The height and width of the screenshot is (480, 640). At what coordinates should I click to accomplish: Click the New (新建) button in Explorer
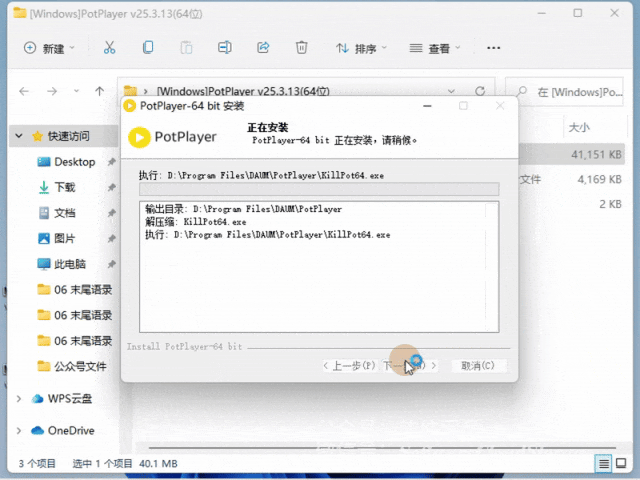pos(49,49)
